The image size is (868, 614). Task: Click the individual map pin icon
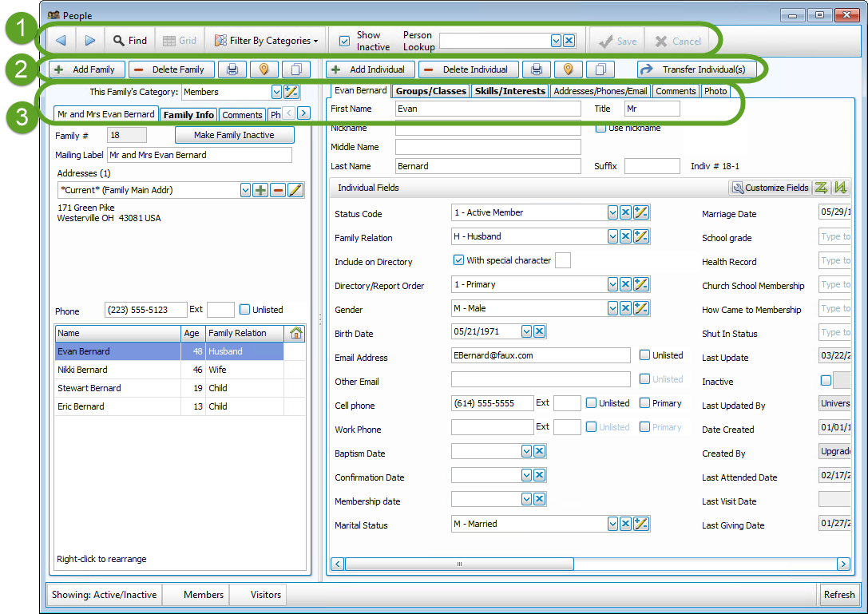pos(568,69)
